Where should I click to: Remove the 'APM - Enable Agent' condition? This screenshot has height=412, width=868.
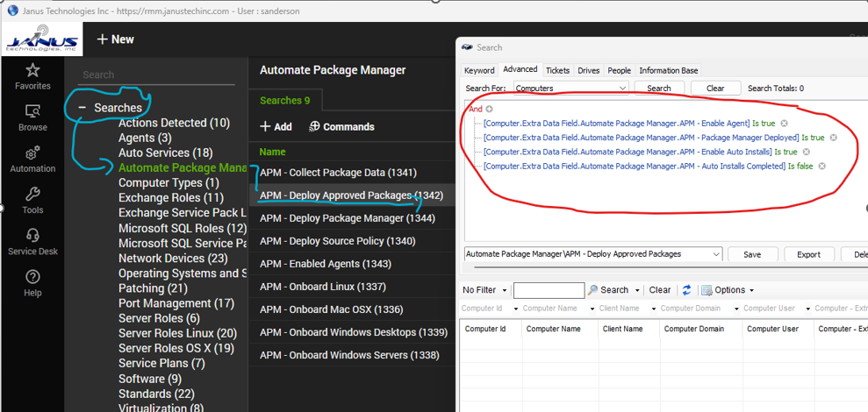(785, 124)
